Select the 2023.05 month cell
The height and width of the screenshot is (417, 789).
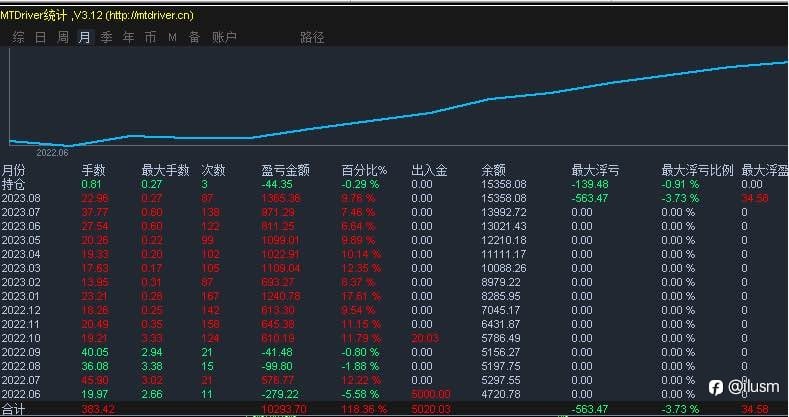(21, 240)
